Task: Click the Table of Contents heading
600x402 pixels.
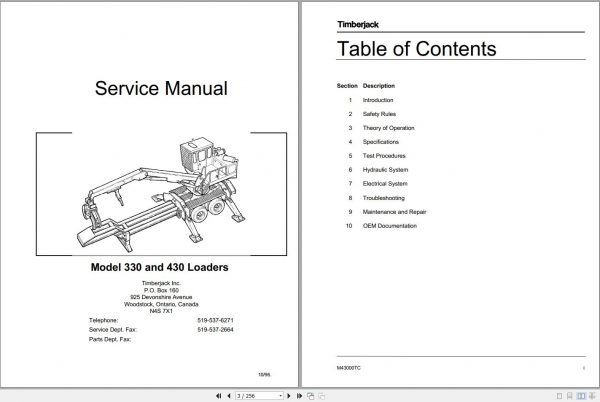Action: pyautogui.click(x=417, y=49)
